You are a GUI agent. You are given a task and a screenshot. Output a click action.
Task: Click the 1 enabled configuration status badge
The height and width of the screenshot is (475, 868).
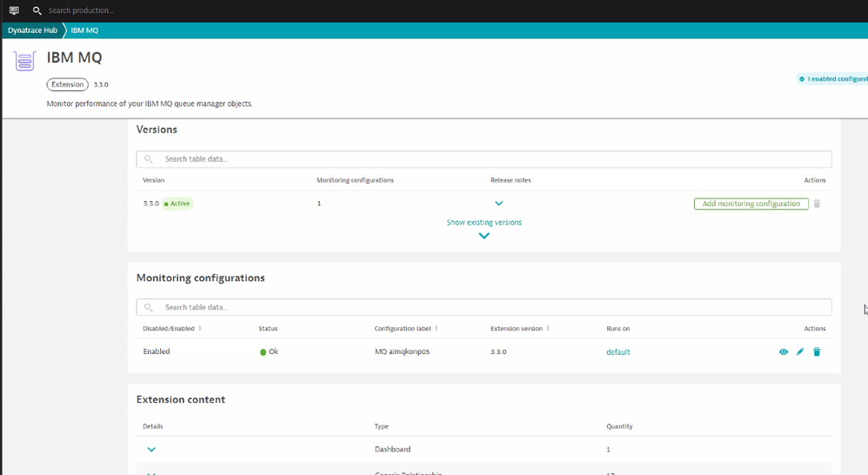[x=833, y=79]
